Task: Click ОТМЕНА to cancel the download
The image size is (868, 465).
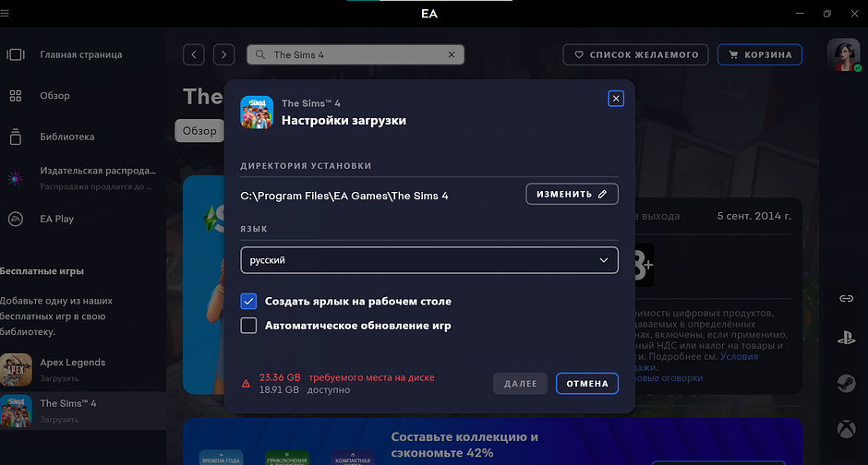Action: point(586,384)
